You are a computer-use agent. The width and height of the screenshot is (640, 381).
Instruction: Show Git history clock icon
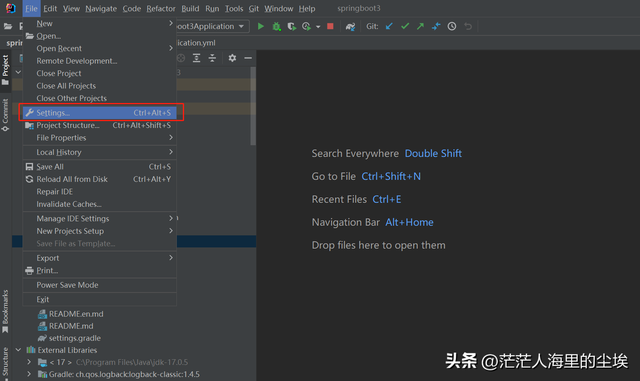tap(451, 27)
